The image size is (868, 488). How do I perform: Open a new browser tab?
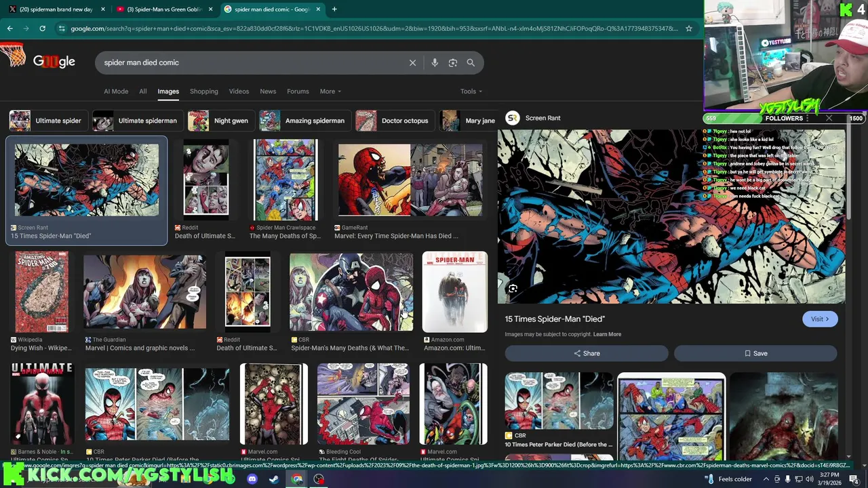(x=334, y=9)
